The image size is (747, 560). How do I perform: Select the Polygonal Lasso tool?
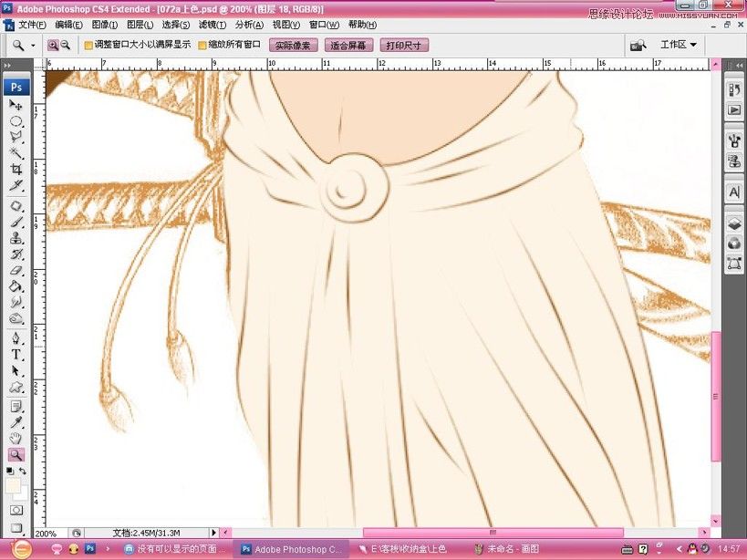tap(16, 137)
